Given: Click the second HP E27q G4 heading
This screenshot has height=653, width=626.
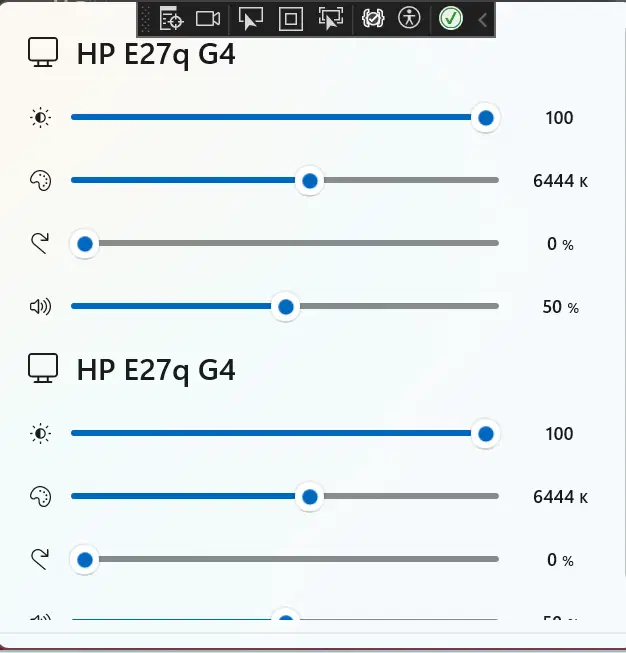Looking at the screenshot, I should [156, 370].
